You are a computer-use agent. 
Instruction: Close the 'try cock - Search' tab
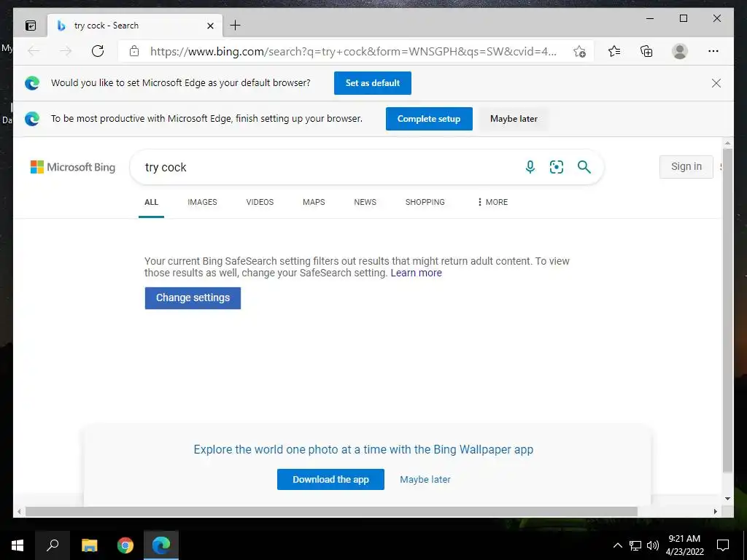point(210,26)
